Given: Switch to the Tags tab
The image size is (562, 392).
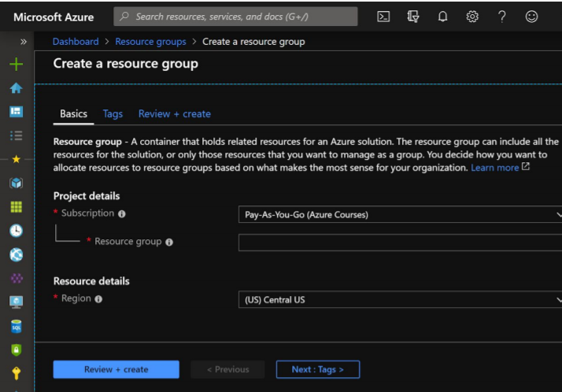Looking at the screenshot, I should 113,114.
